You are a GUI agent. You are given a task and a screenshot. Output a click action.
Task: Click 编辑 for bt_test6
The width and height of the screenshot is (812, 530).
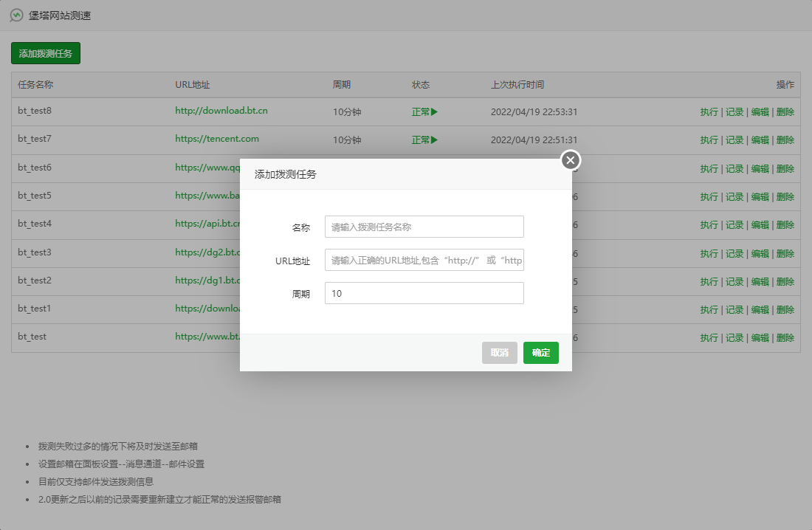(760, 168)
